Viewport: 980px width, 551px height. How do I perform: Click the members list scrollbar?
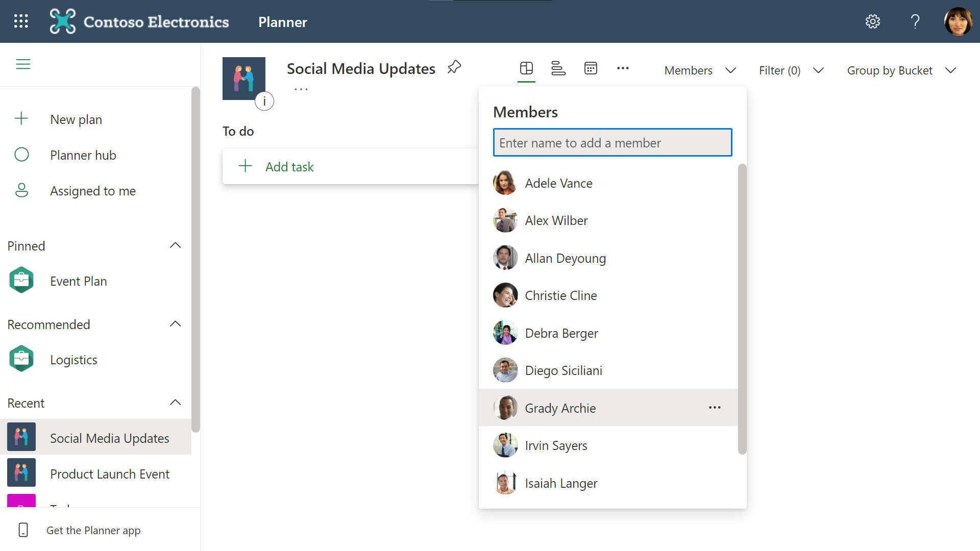coord(742,309)
